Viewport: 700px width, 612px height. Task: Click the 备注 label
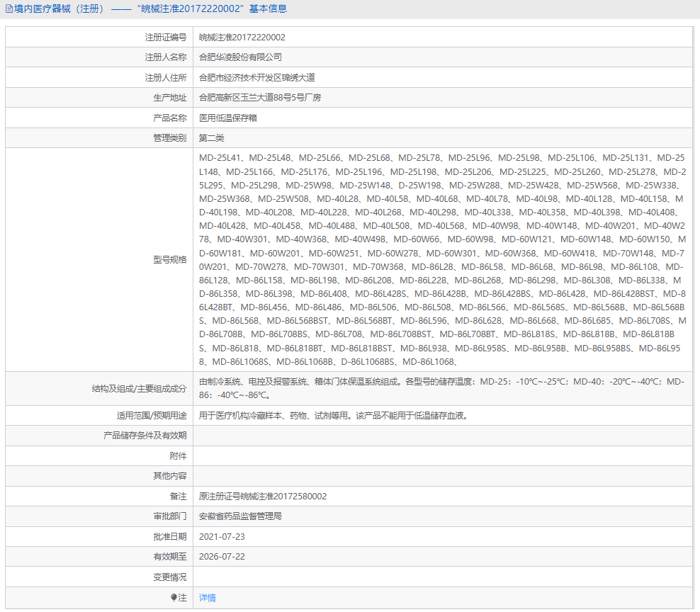pos(178,497)
